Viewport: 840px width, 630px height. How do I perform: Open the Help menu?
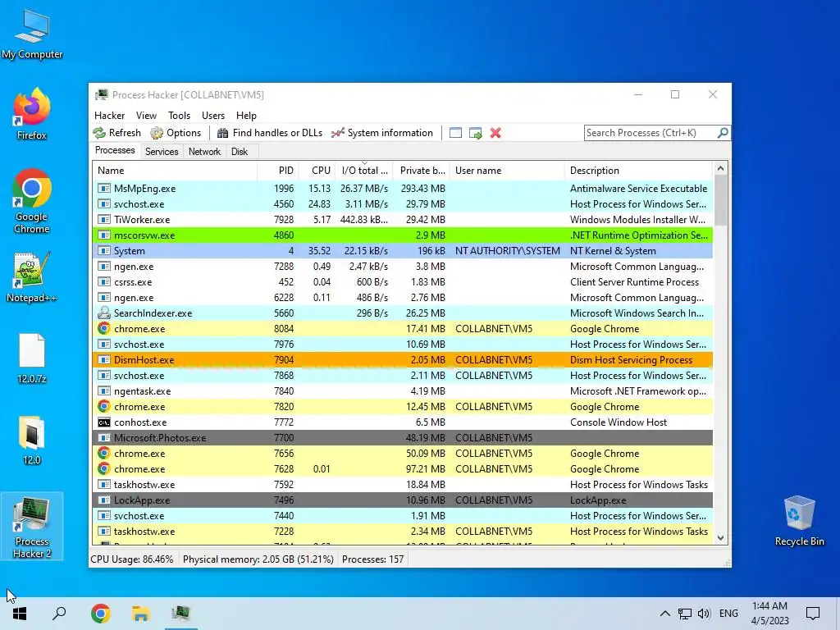coord(246,116)
